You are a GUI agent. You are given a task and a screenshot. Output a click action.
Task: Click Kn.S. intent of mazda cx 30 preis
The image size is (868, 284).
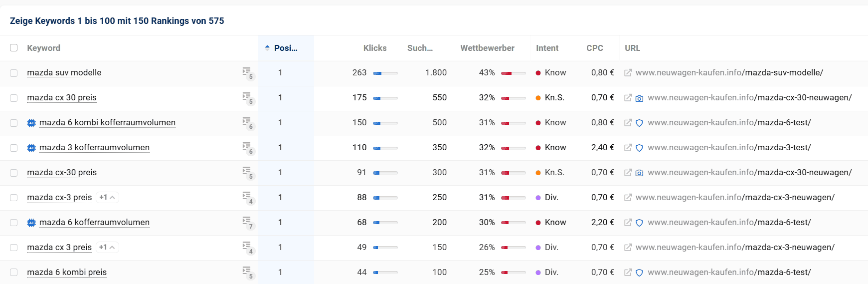[x=550, y=98]
